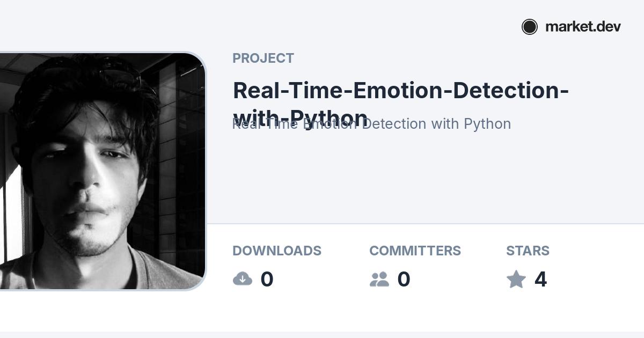Image resolution: width=644 pixels, height=338 pixels.
Task: Select the PROJECT category label
Action: pos(263,58)
